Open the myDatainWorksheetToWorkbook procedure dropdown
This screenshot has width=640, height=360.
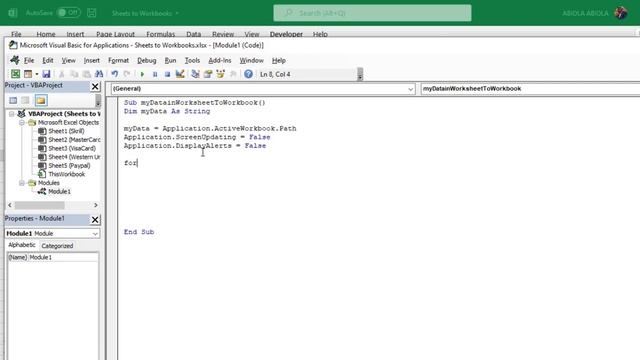click(x=530, y=89)
